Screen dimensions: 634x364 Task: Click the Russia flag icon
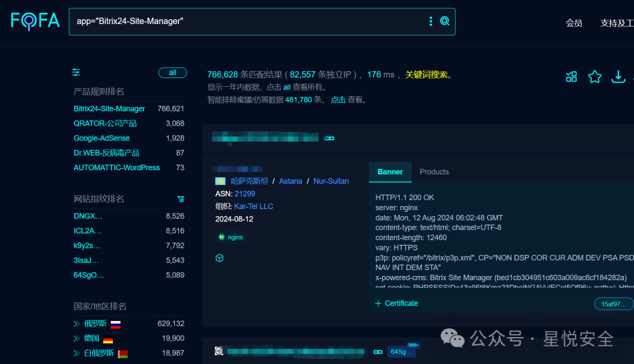[x=116, y=324]
